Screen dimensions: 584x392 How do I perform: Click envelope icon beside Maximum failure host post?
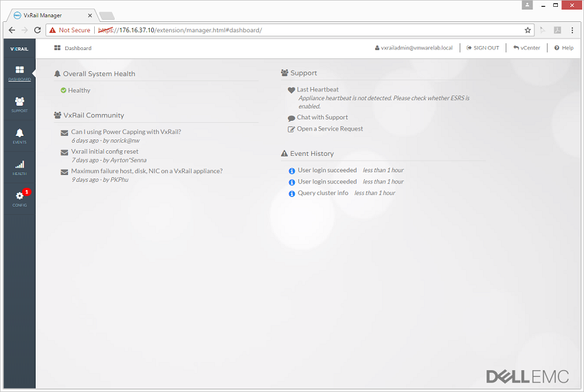(x=64, y=172)
